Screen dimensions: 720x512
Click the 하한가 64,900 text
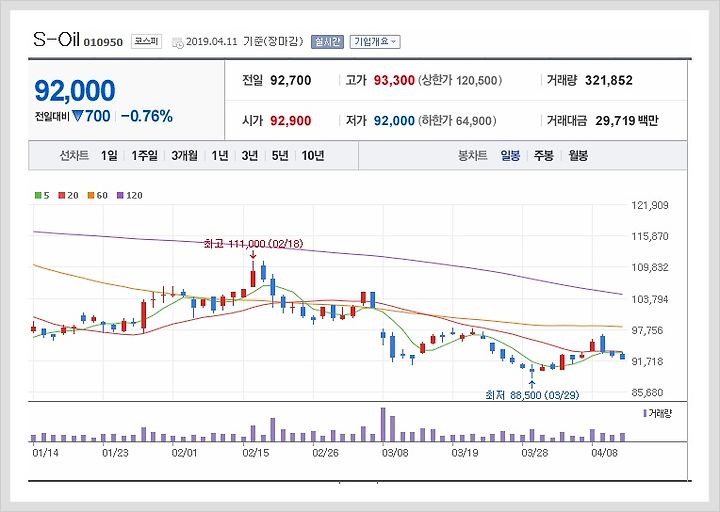tap(457, 121)
